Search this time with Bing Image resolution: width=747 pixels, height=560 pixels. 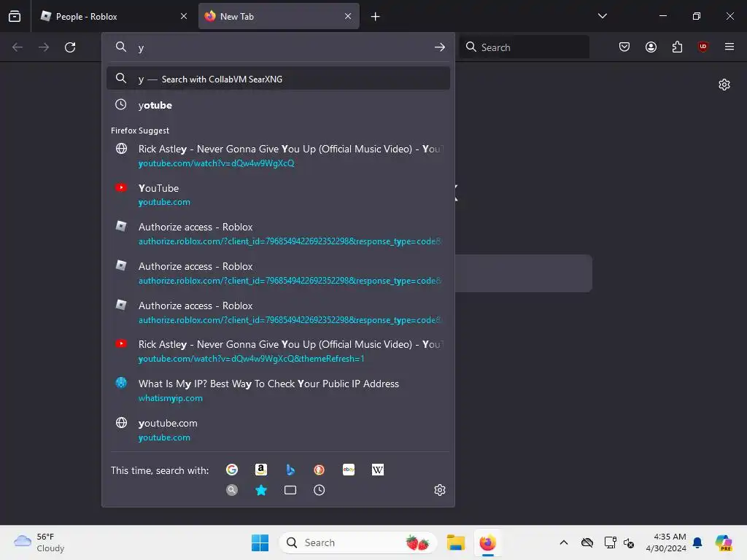coord(290,470)
